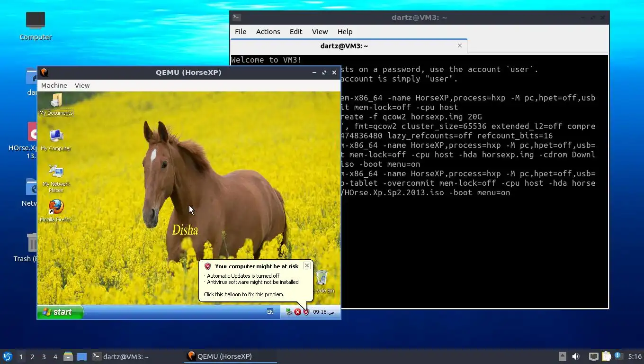Launch Mozilla Firefox from the XP desktop
Image resolution: width=644 pixels, height=364 pixels.
[56, 210]
